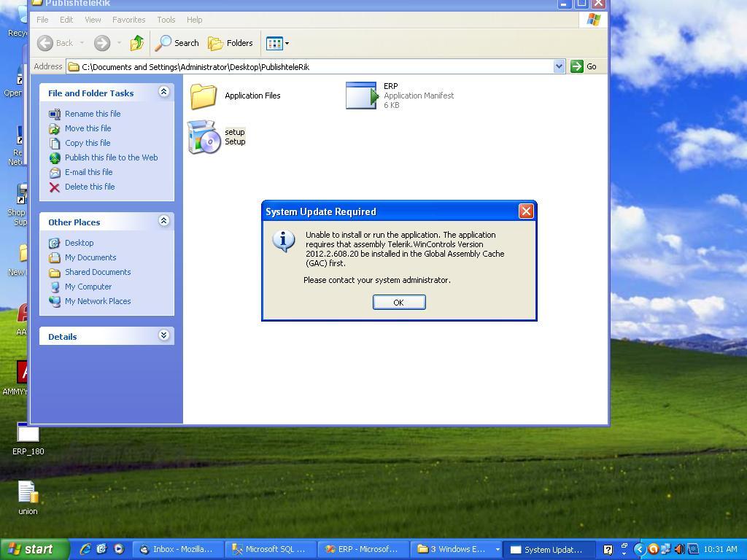Open My Computer link

tap(88, 287)
